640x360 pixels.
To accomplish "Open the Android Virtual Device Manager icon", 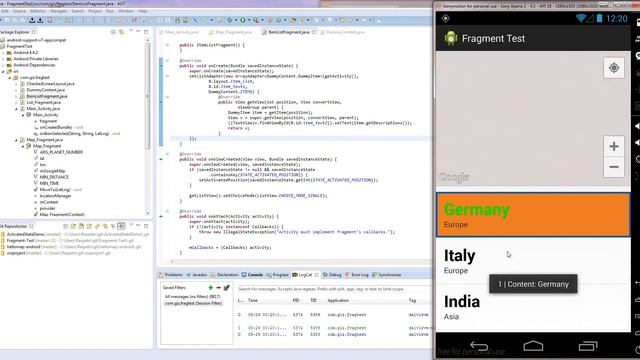I will click(186, 20).
